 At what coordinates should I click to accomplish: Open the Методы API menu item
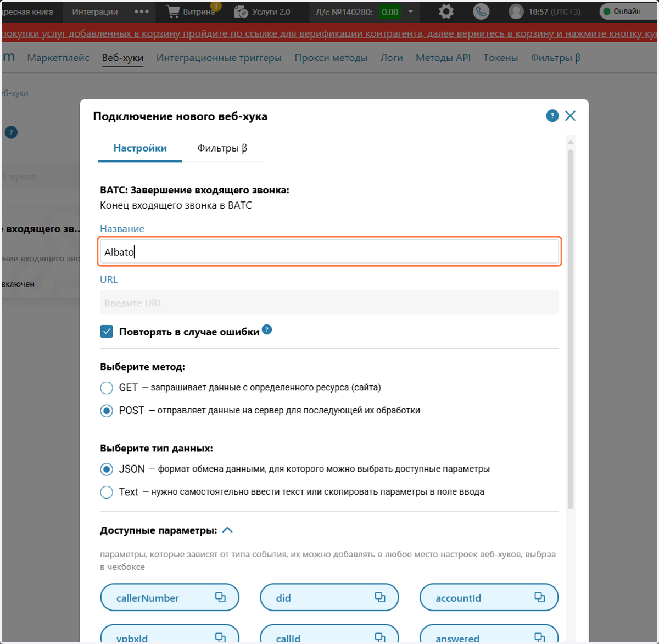coord(443,58)
